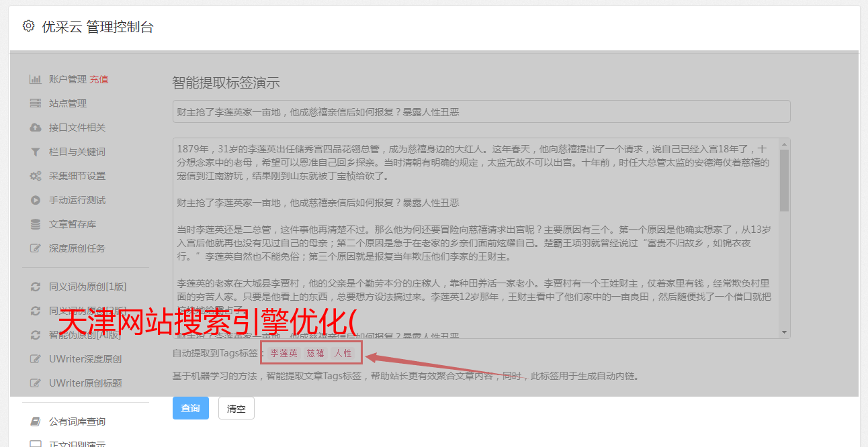Click the textarea scroll-up arrow

coord(785,144)
